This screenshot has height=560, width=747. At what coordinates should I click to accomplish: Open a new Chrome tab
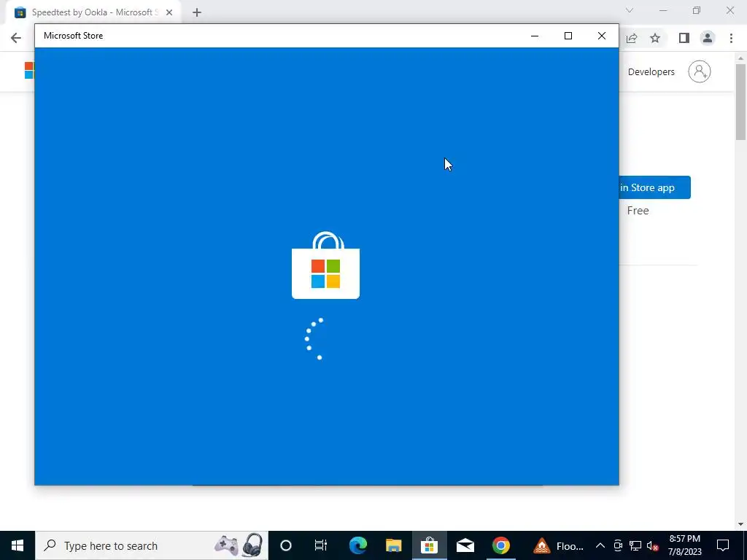coord(197,12)
